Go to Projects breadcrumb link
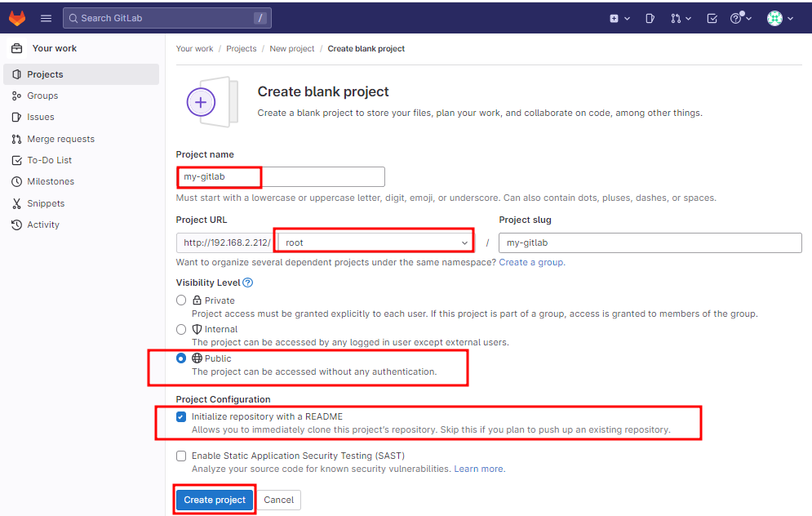The height and width of the screenshot is (516, 812). [242, 49]
